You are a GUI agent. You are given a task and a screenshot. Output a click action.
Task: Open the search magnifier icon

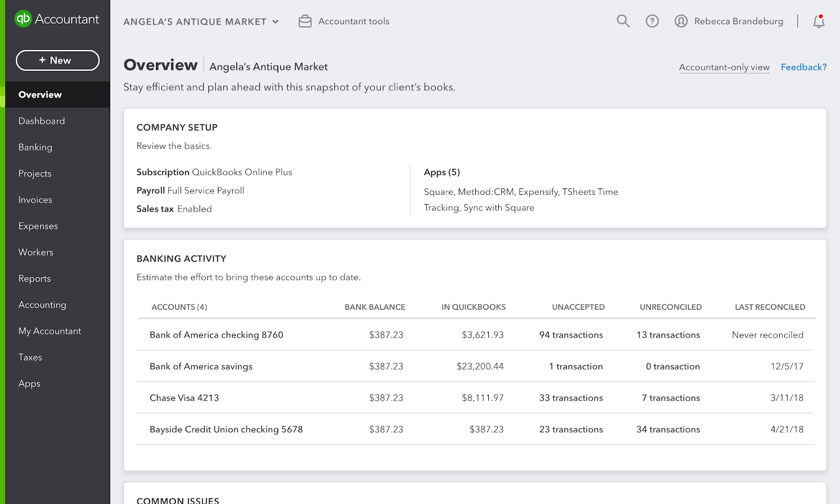point(623,21)
